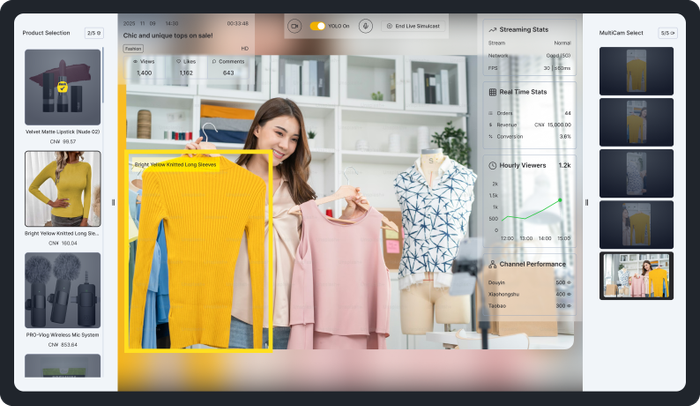Mute the microphone icon button
Screen dimensions: 700x406
(365, 25)
